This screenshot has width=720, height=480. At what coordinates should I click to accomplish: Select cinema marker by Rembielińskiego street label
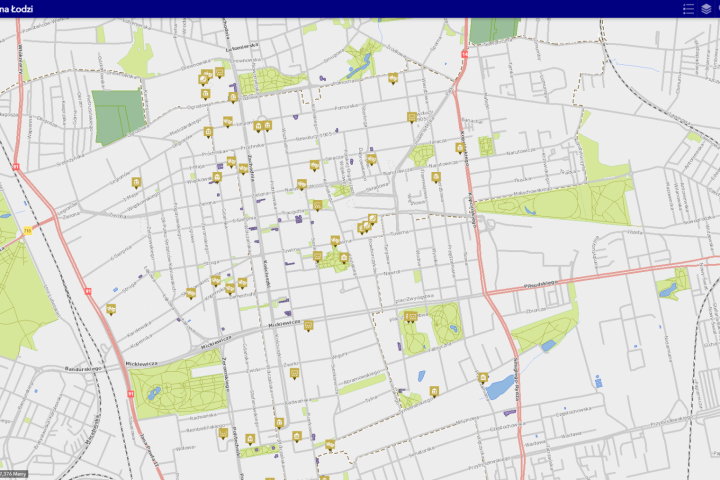(223, 434)
